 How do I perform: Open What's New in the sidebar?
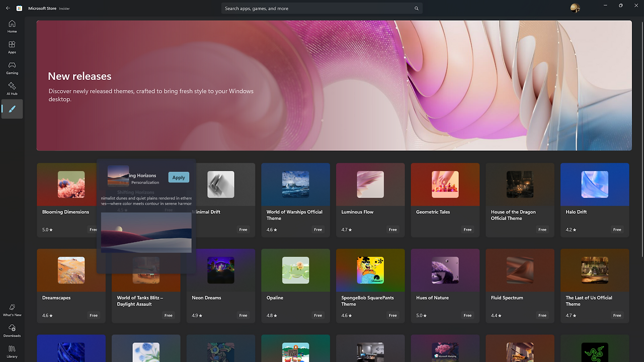[x=12, y=308]
